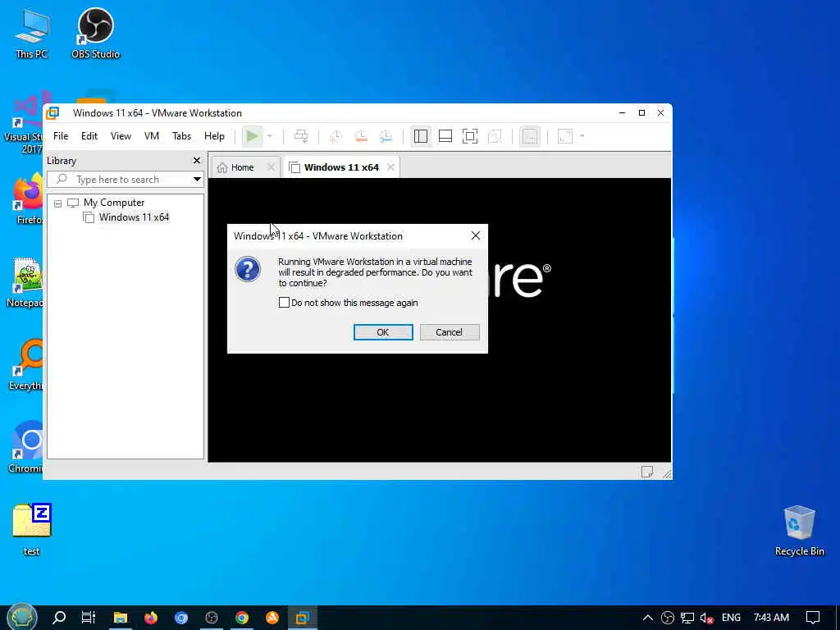Open OBS Studio desktop shortcut

pos(95,34)
